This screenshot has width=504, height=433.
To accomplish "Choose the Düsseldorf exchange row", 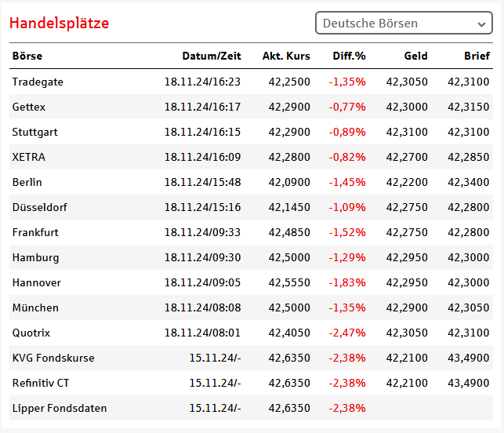I will click(x=39, y=207).
